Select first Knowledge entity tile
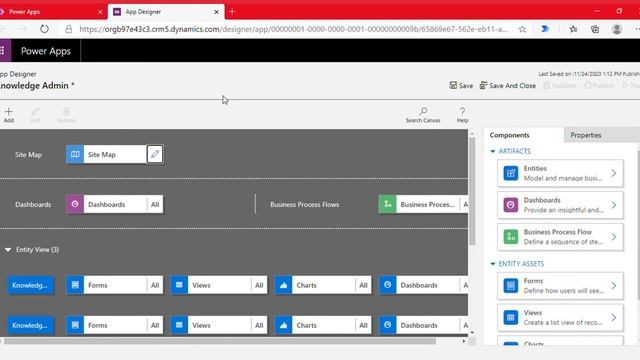 tap(30, 285)
